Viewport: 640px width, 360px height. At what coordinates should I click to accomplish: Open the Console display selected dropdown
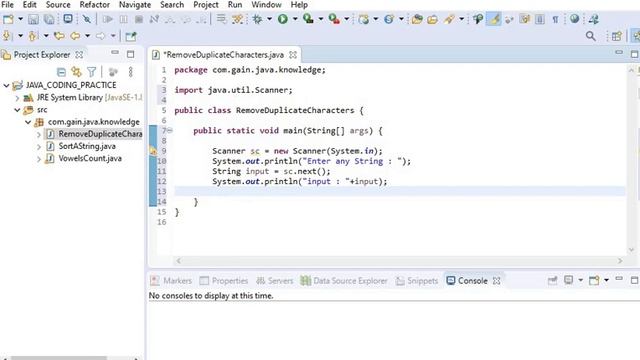[580, 280]
